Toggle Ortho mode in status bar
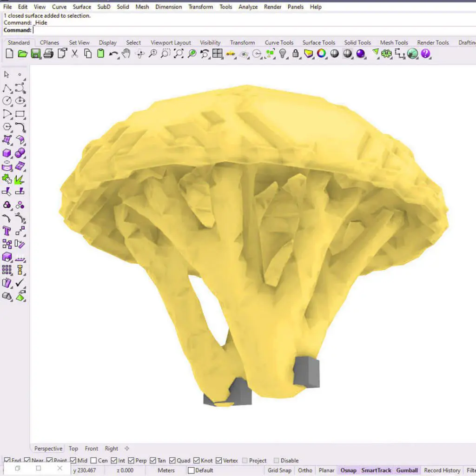The image size is (476, 476). (305, 470)
